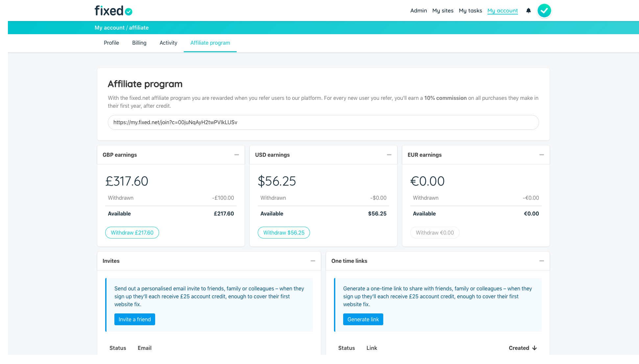Click the fixed logo in header
This screenshot has width=639, height=364.
[113, 11]
